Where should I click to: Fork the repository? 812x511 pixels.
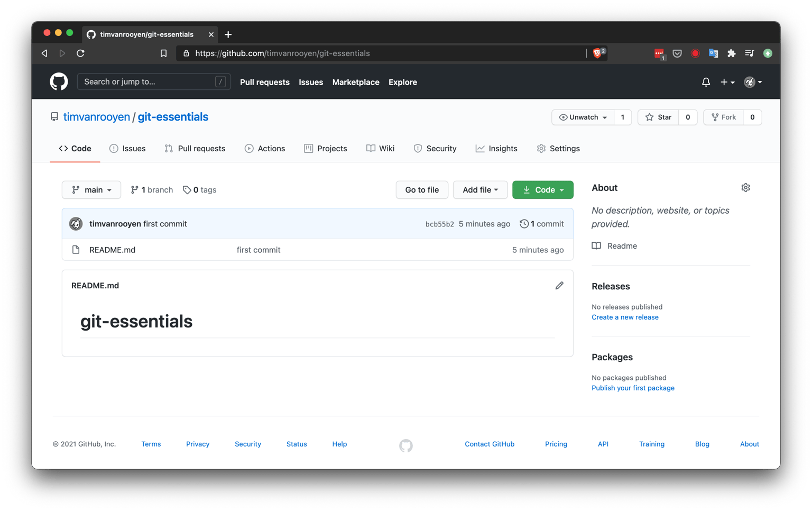click(x=724, y=117)
